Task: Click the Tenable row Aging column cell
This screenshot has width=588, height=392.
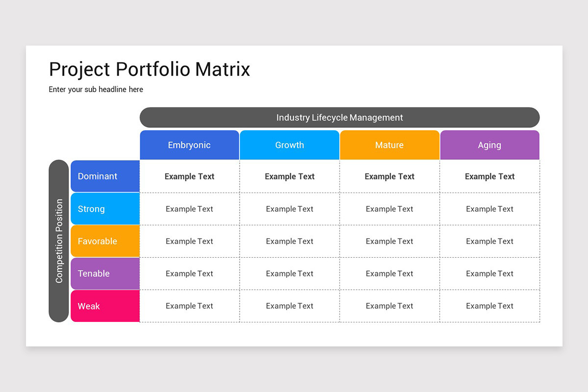Action: click(x=490, y=273)
